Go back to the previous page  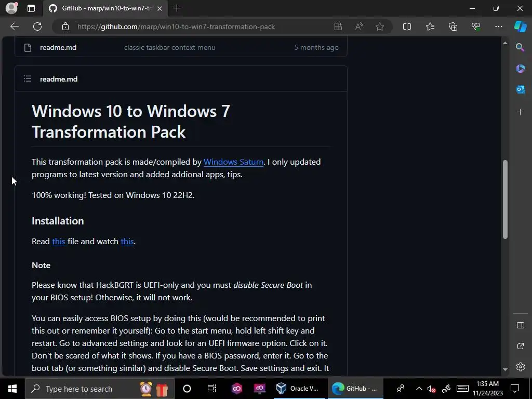pos(15,26)
